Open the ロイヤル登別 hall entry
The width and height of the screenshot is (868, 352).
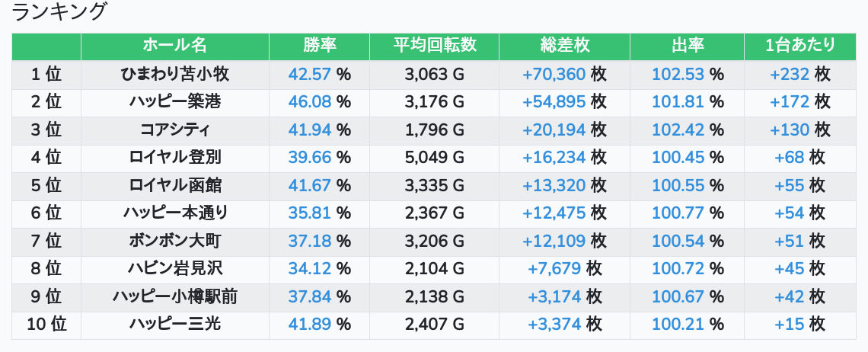[174, 158]
